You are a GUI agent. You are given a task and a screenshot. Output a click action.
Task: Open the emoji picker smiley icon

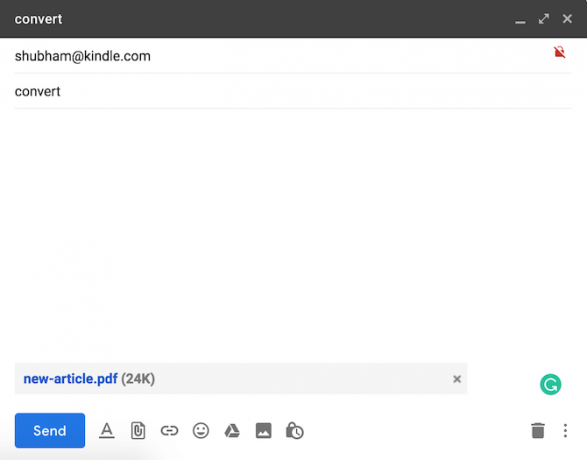tap(201, 430)
